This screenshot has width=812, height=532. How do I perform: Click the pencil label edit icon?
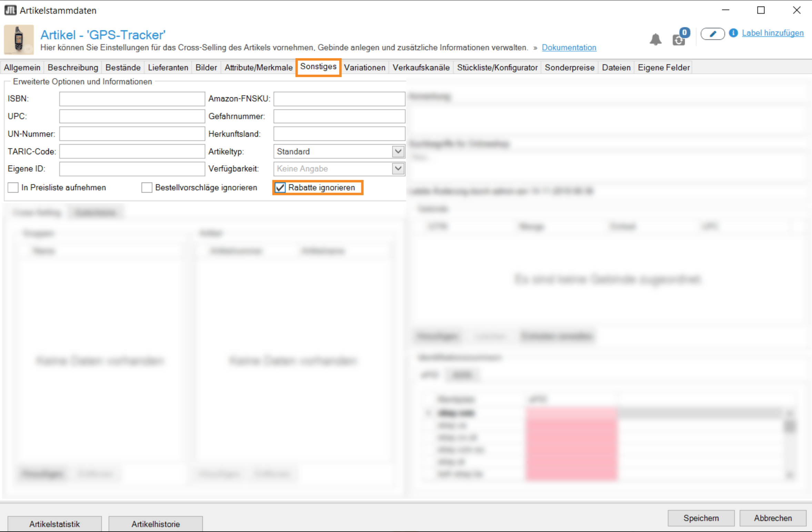712,34
